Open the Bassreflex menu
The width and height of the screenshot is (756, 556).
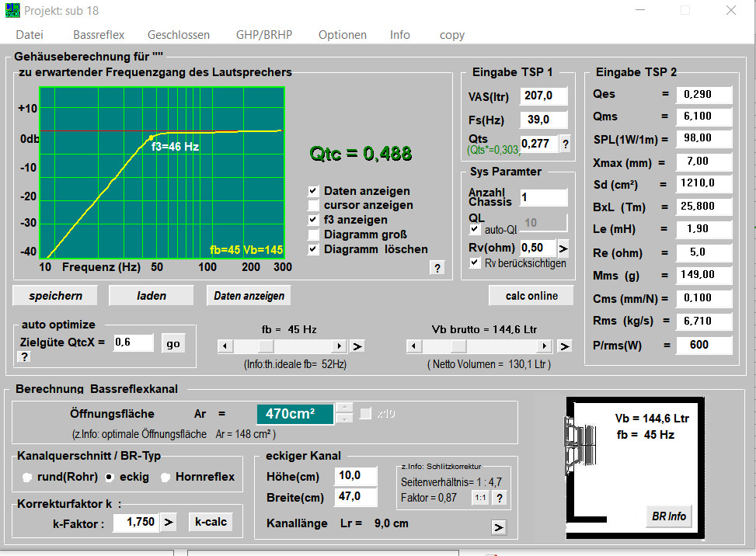(x=99, y=35)
